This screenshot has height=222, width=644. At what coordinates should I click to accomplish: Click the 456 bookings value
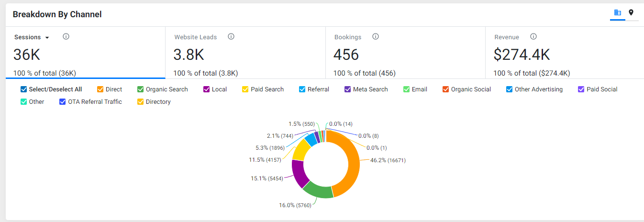346,55
